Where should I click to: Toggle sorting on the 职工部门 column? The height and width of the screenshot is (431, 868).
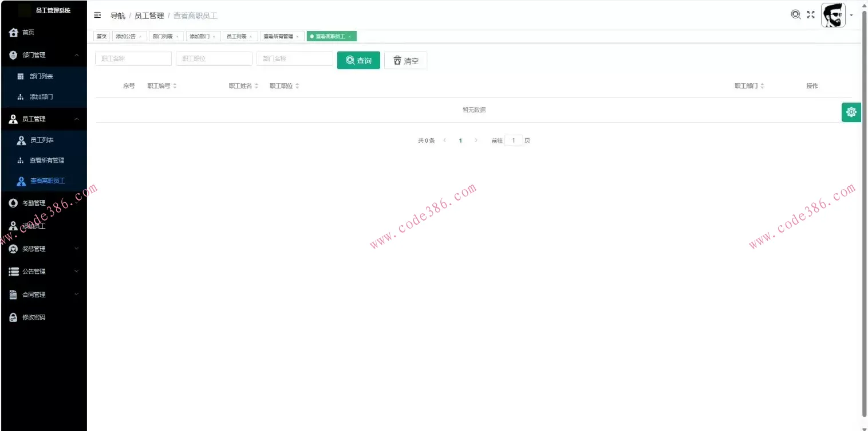(762, 85)
